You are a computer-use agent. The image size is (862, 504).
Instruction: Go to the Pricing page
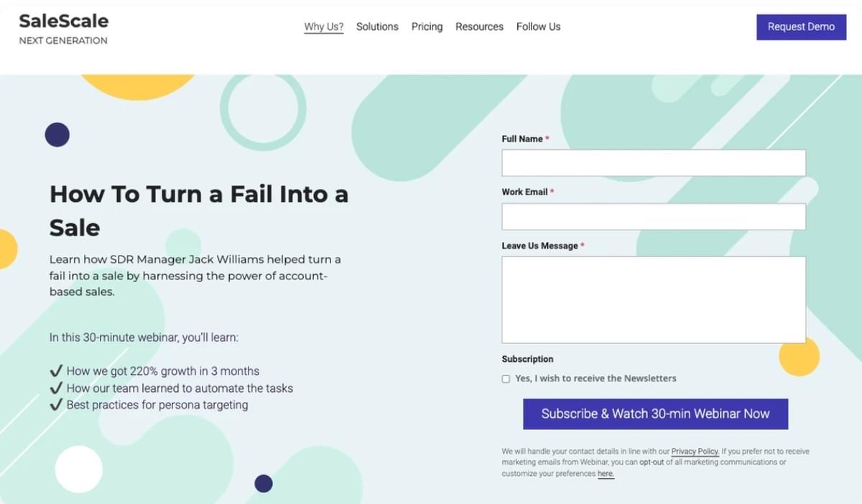click(427, 27)
